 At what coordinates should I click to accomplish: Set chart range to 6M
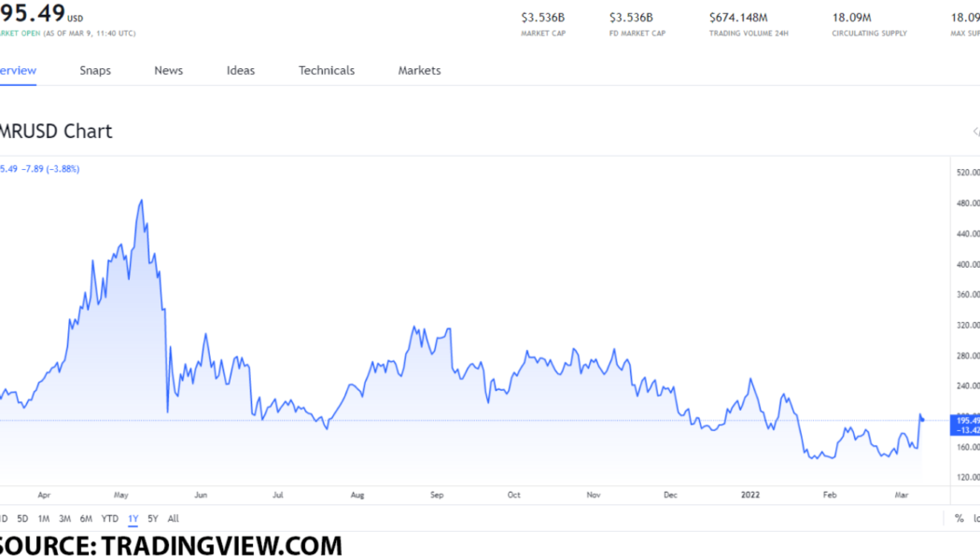[x=86, y=518]
